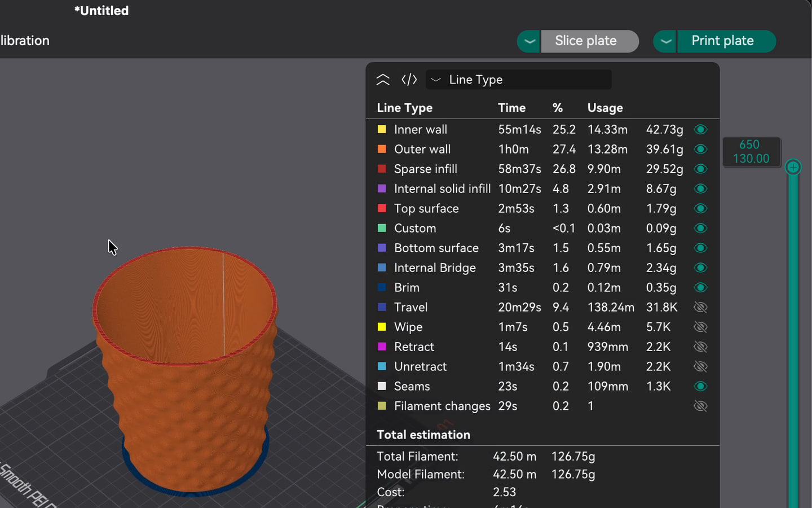Screen dimensions: 812x508
Task: Click the Seams row label
Action: click(412, 386)
